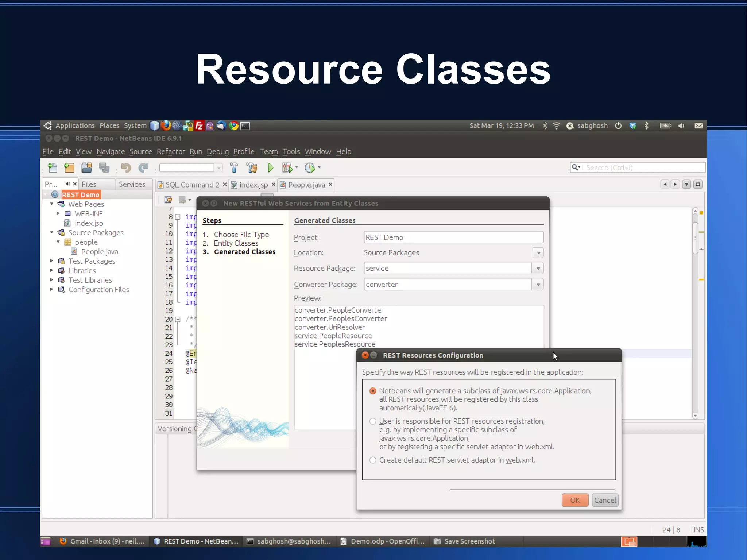Image resolution: width=747 pixels, height=560 pixels.
Task: Click the Build Project hammer icon
Action: pos(234,168)
